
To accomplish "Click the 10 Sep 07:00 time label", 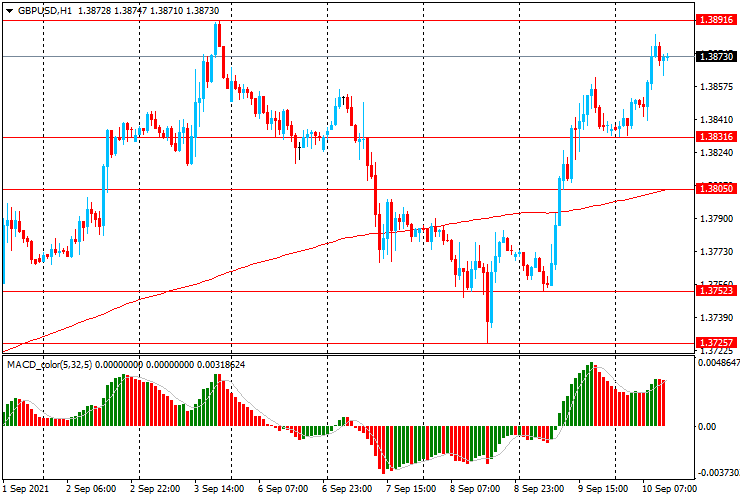I will point(669,488).
